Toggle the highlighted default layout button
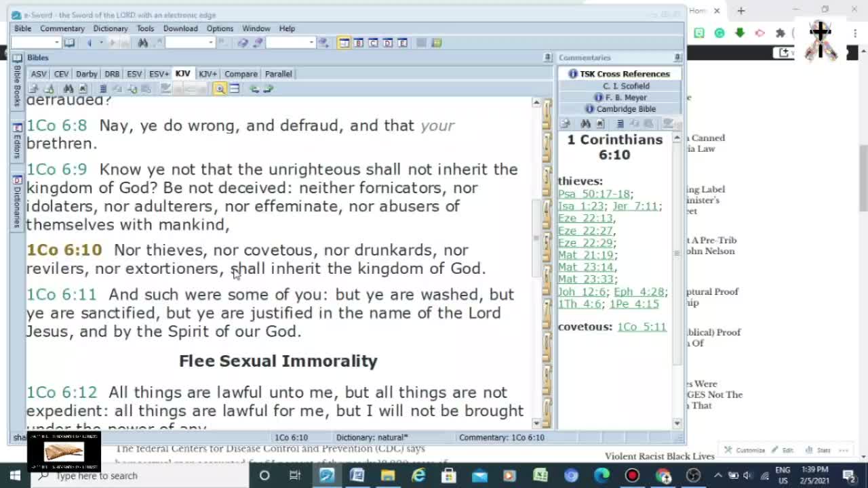Viewport: 868px width, 488px height. point(344,43)
